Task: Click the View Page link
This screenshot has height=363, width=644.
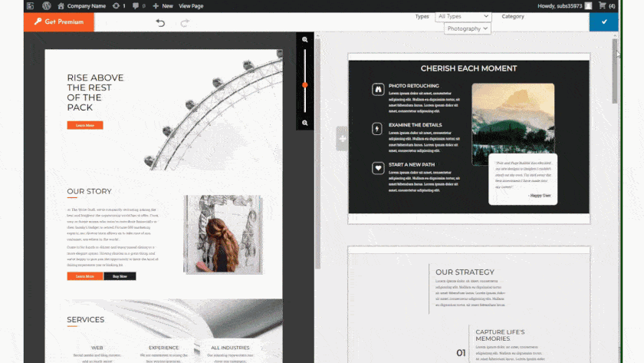Action: tap(191, 5)
